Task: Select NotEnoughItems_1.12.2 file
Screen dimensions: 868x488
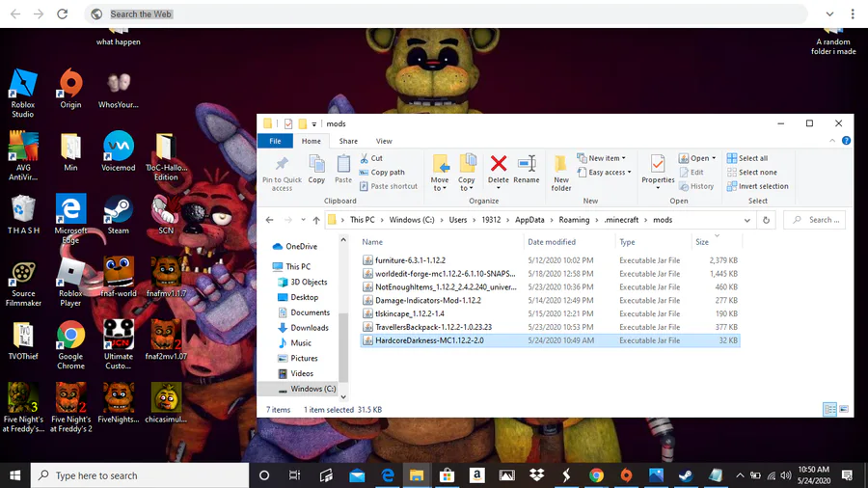Action: (x=551, y=286)
